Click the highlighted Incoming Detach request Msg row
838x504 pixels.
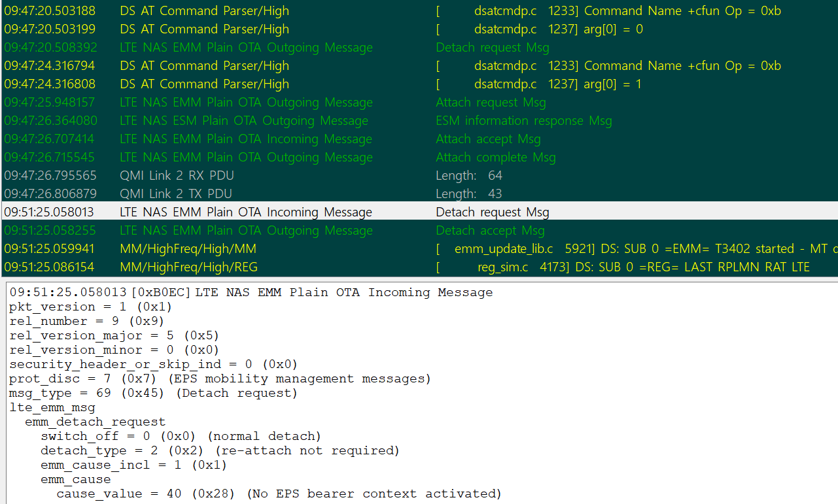(x=419, y=212)
